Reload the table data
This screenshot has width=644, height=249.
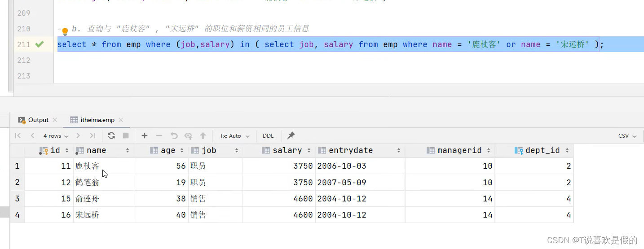point(111,135)
